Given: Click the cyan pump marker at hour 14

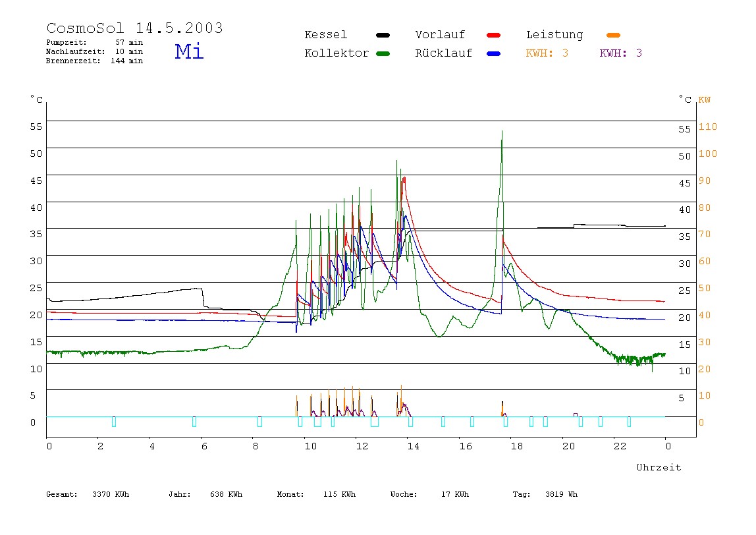Looking at the screenshot, I should [410, 422].
